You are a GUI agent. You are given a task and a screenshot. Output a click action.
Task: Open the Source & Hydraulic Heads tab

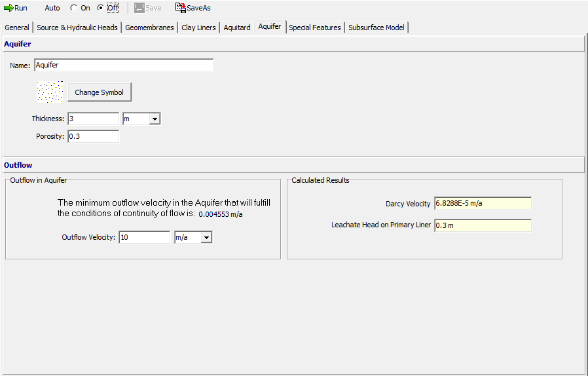tap(77, 28)
